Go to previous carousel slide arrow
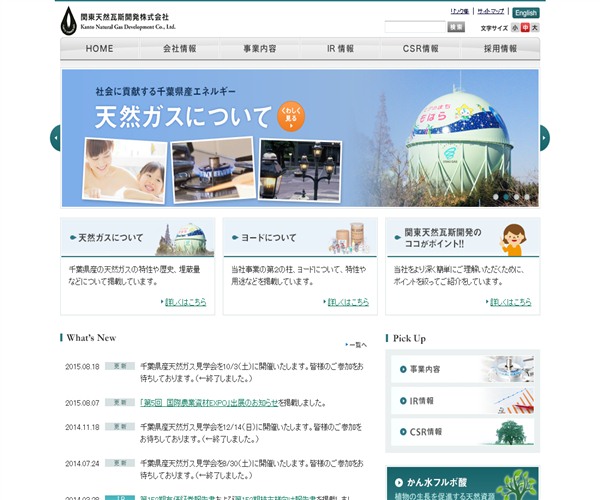600x500 pixels. click(x=55, y=138)
